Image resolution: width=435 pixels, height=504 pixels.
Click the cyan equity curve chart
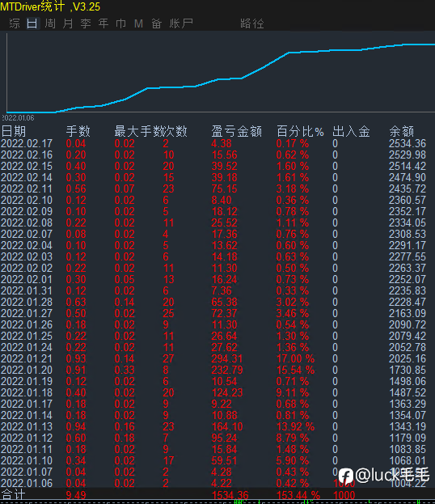221,78
